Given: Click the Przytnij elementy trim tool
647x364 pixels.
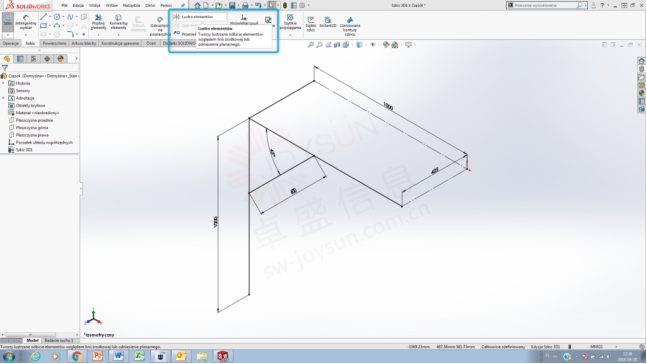Looking at the screenshot, I should (98, 22).
